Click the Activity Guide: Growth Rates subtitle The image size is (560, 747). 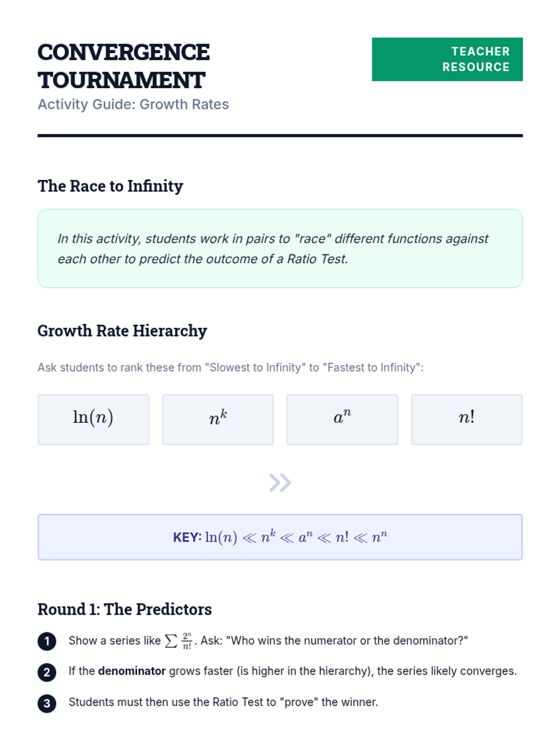coord(133,104)
